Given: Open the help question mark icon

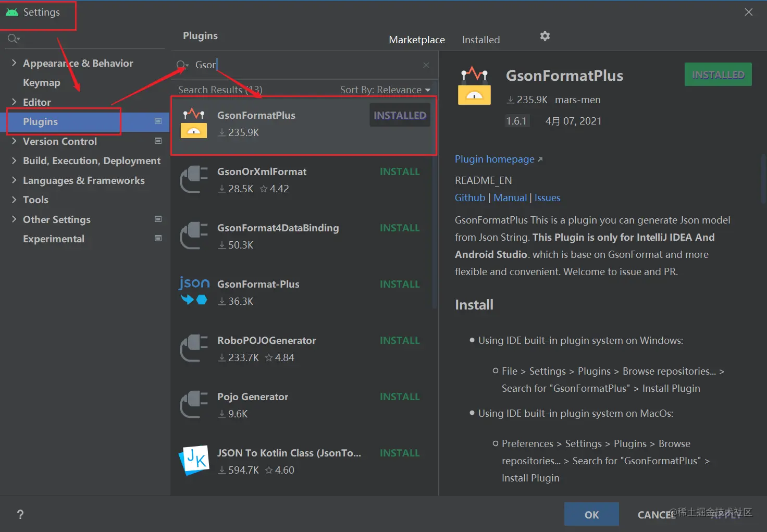Looking at the screenshot, I should tap(20, 514).
